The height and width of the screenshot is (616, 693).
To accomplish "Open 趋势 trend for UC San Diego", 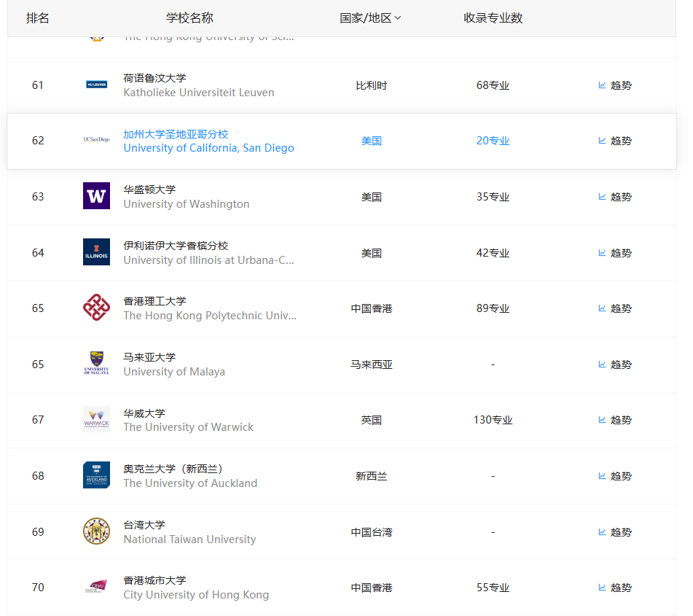I will (x=615, y=141).
